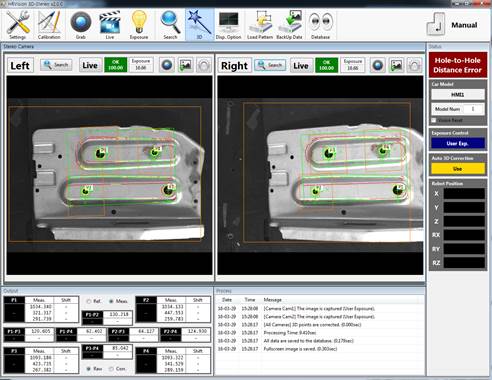
Task: Click the Model Num input field
Action: coord(473,109)
